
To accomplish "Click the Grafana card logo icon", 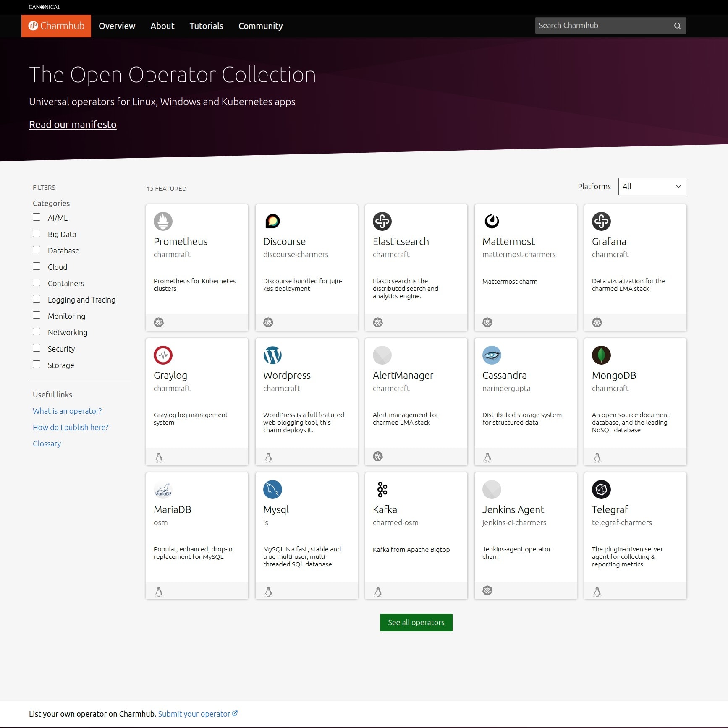I will pos(601,221).
